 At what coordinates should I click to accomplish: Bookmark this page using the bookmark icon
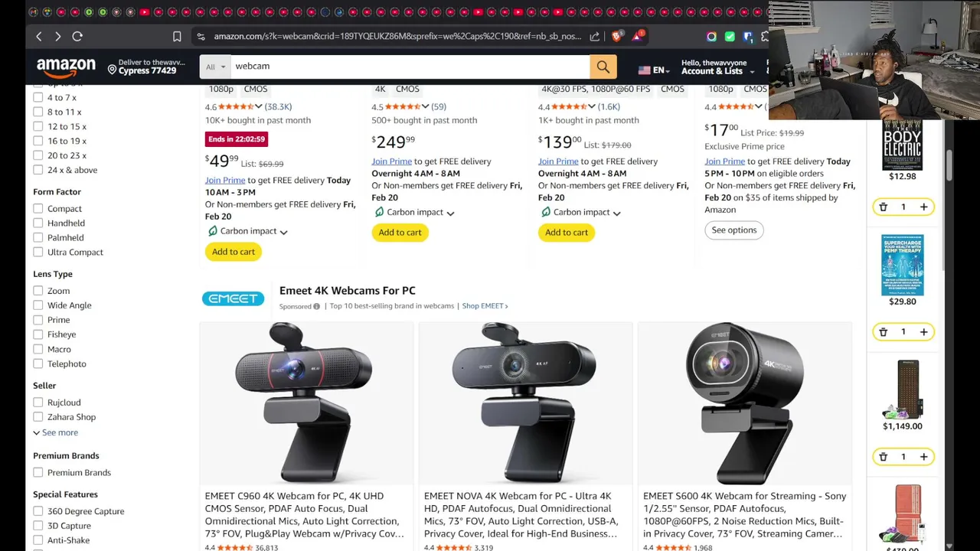click(x=177, y=37)
